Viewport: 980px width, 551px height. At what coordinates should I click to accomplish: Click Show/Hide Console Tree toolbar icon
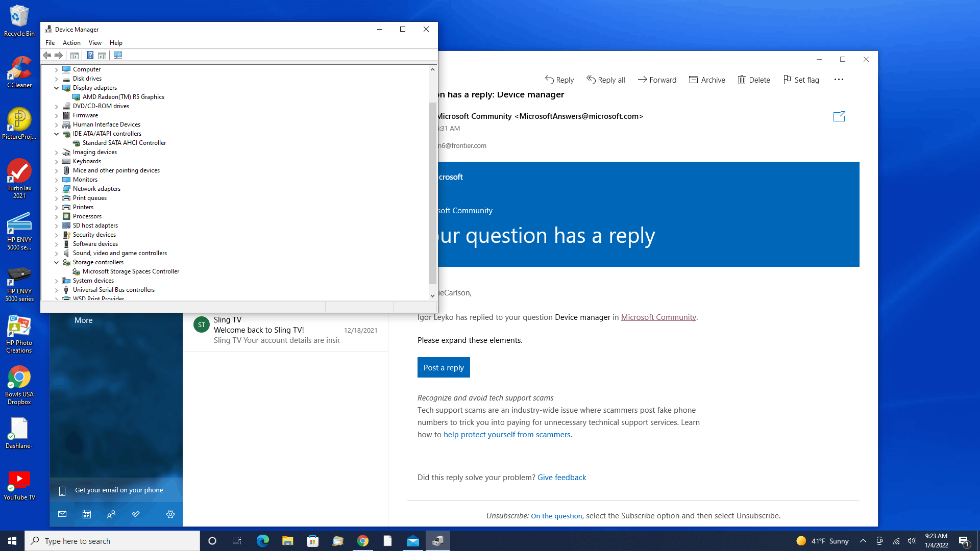[x=75, y=55]
